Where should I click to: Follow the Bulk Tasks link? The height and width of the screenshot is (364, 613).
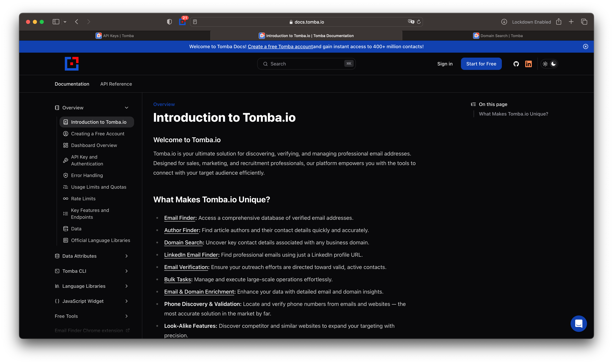(178, 280)
